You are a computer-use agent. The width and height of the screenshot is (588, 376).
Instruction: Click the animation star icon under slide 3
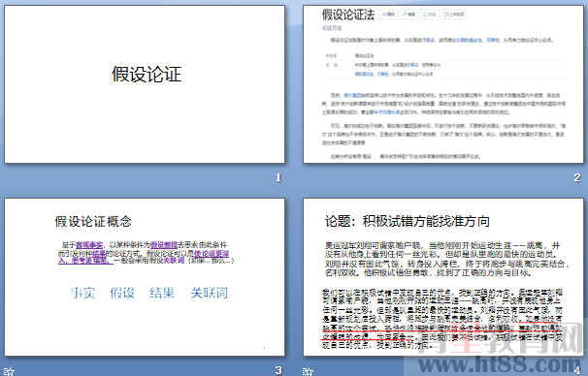point(9,371)
